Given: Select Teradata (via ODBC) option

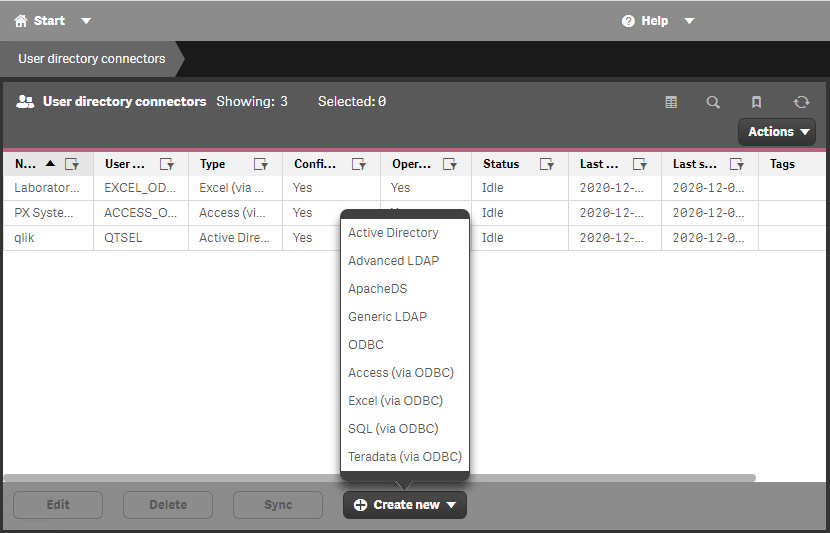Looking at the screenshot, I should point(405,456).
